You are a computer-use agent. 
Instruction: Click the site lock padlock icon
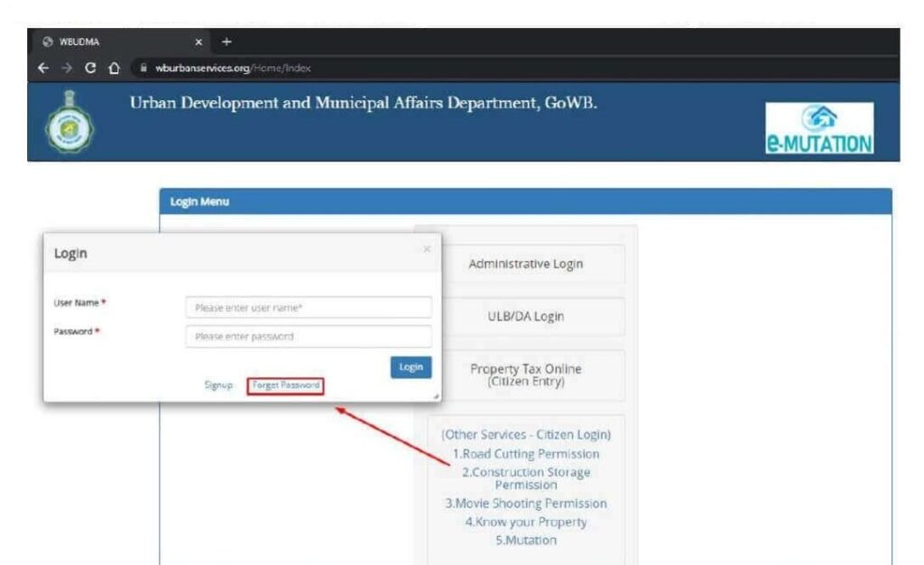point(143,68)
